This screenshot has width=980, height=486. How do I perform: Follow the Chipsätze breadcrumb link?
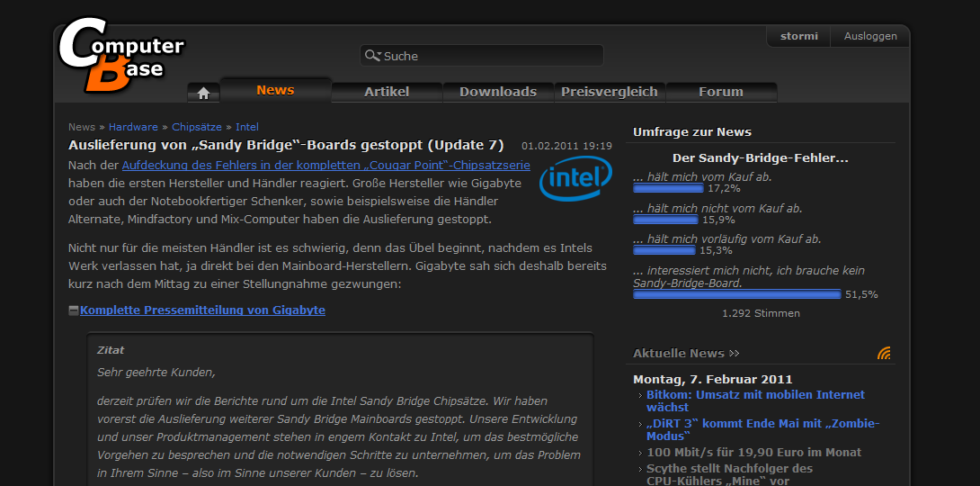[197, 127]
